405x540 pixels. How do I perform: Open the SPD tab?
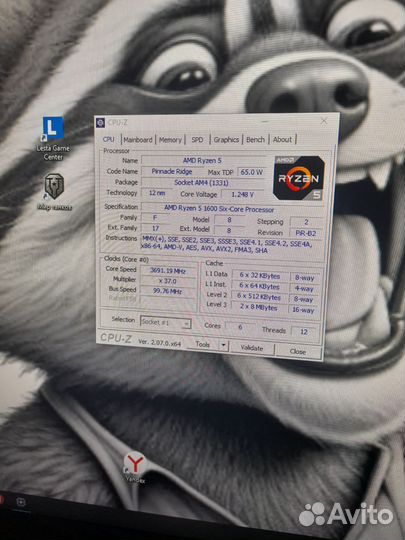click(x=197, y=140)
